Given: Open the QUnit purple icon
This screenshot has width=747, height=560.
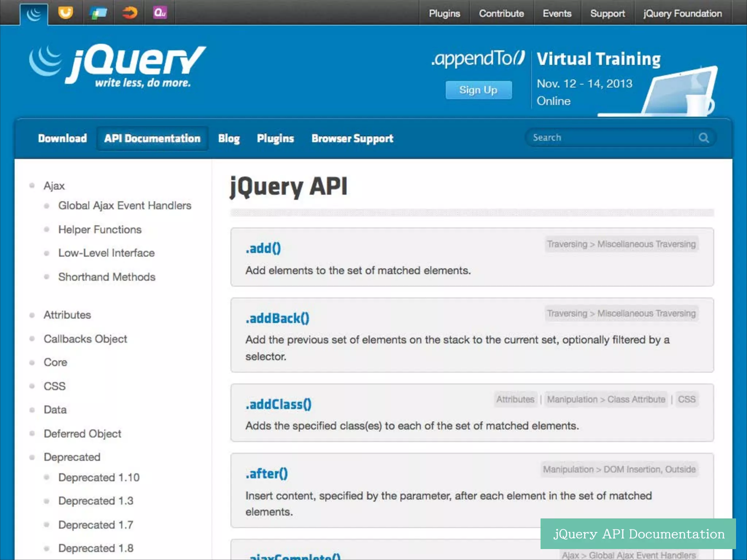Looking at the screenshot, I should coord(160,13).
